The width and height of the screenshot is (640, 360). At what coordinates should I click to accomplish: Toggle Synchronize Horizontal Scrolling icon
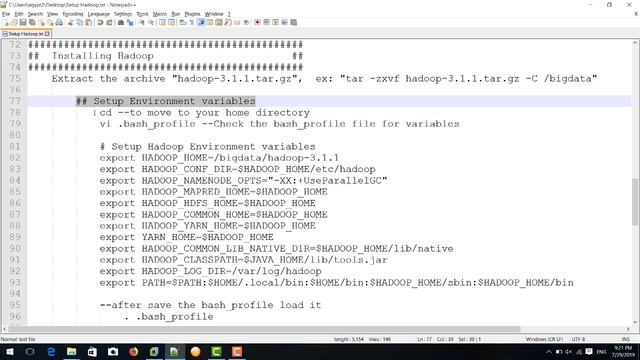(171, 22)
